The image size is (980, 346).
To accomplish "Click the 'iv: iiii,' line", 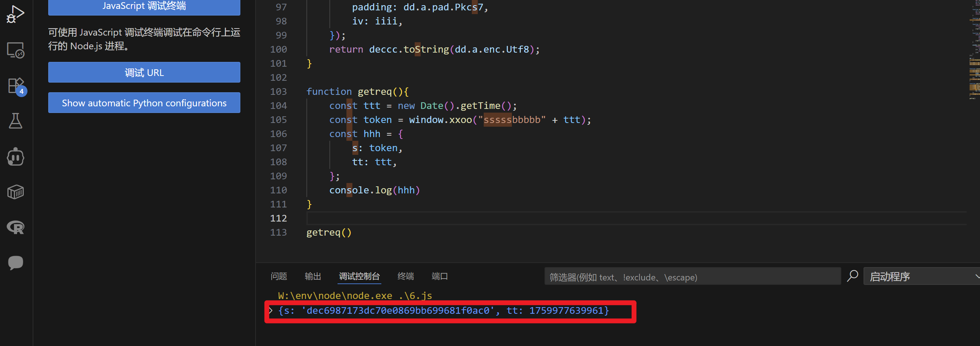I will point(377,21).
